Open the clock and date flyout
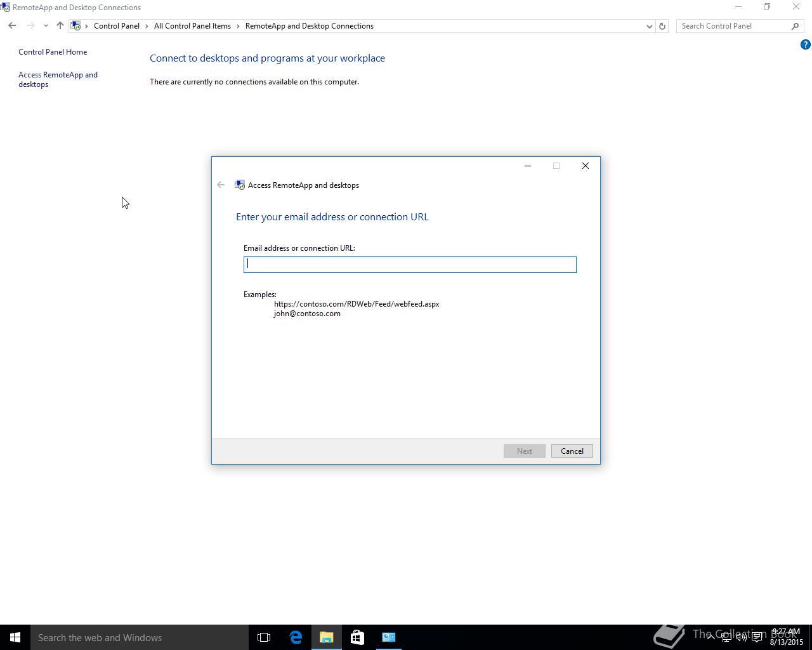This screenshot has height=650, width=812. point(787,637)
